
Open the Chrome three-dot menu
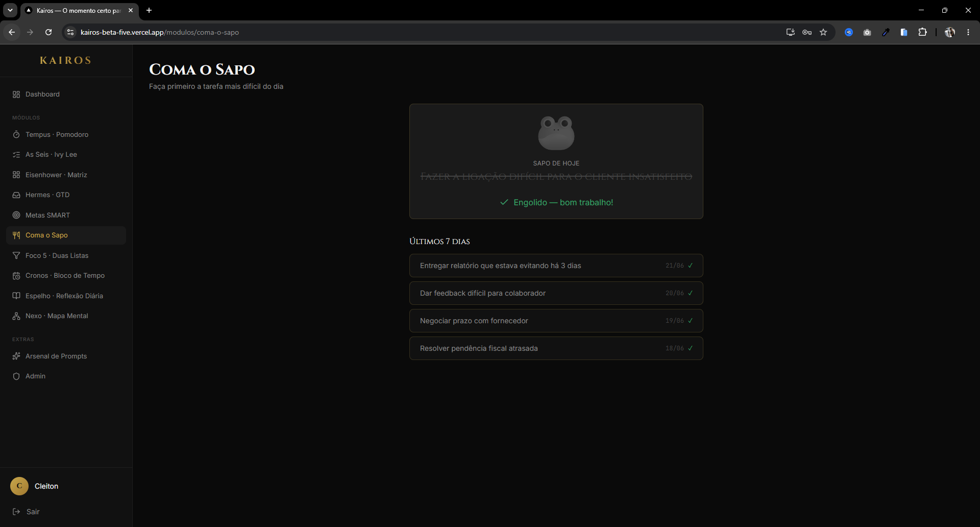coord(968,32)
